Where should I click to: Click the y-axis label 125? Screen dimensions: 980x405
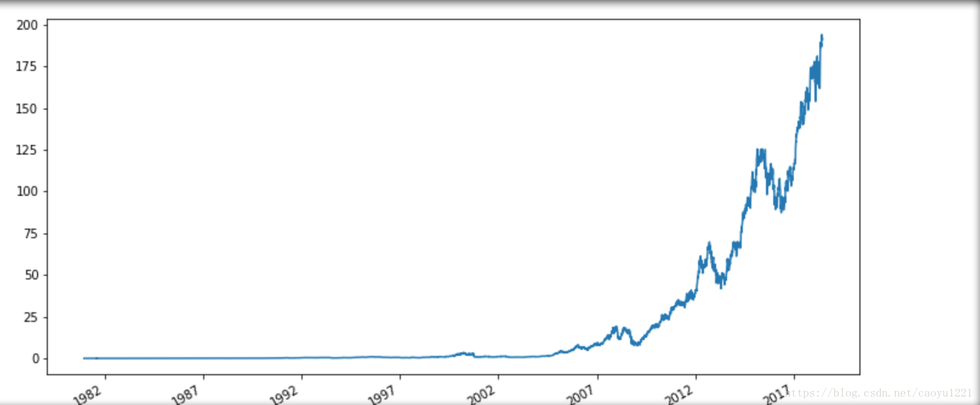27,150
